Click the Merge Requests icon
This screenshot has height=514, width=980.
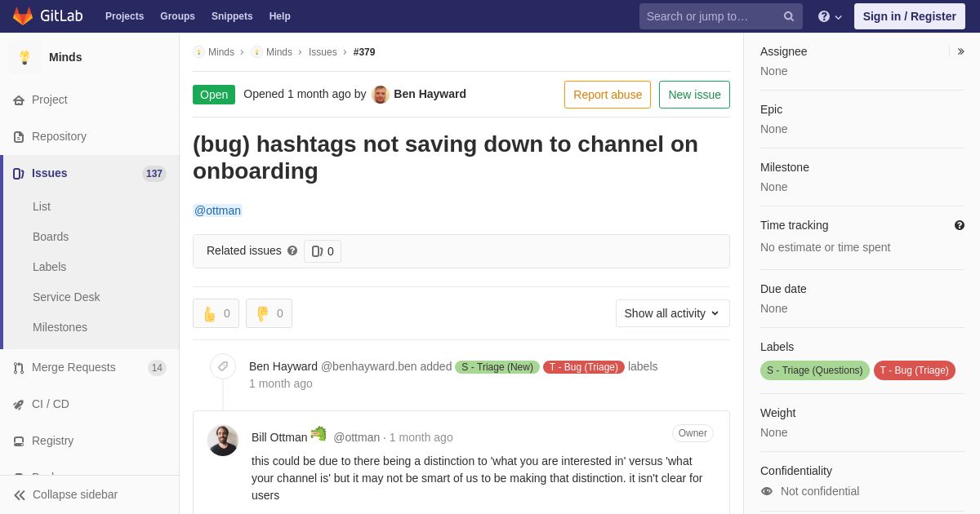pos(19,367)
